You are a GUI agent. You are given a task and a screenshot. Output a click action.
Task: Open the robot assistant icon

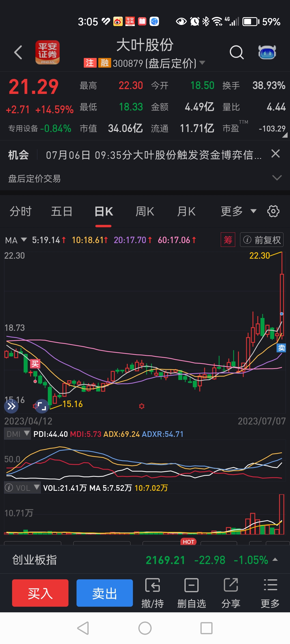(x=267, y=52)
